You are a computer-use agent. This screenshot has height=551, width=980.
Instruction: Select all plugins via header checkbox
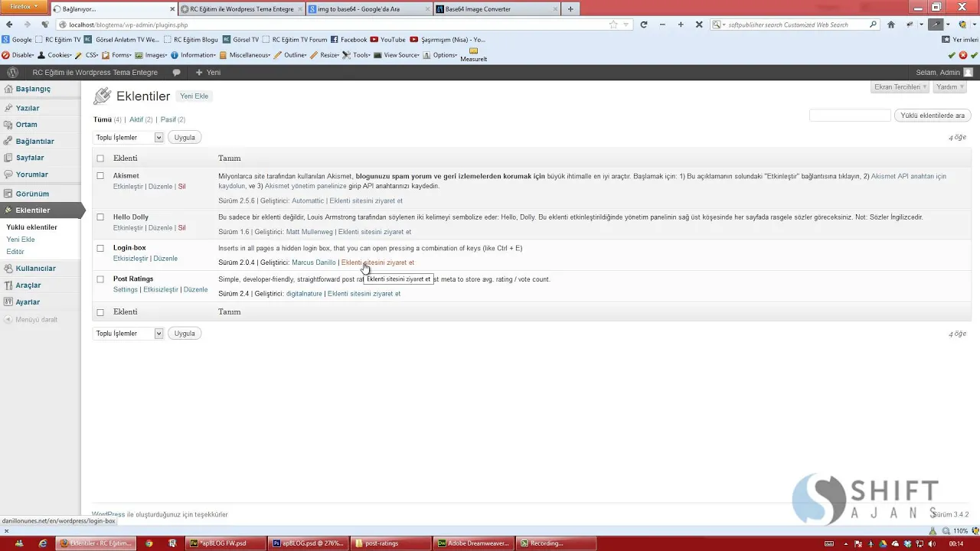(100, 158)
